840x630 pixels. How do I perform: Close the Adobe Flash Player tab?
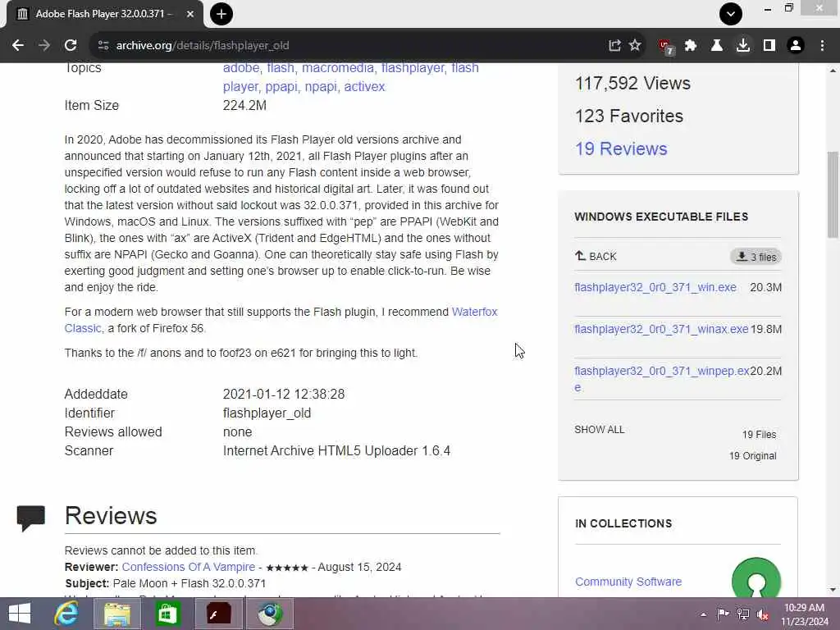coord(190,14)
